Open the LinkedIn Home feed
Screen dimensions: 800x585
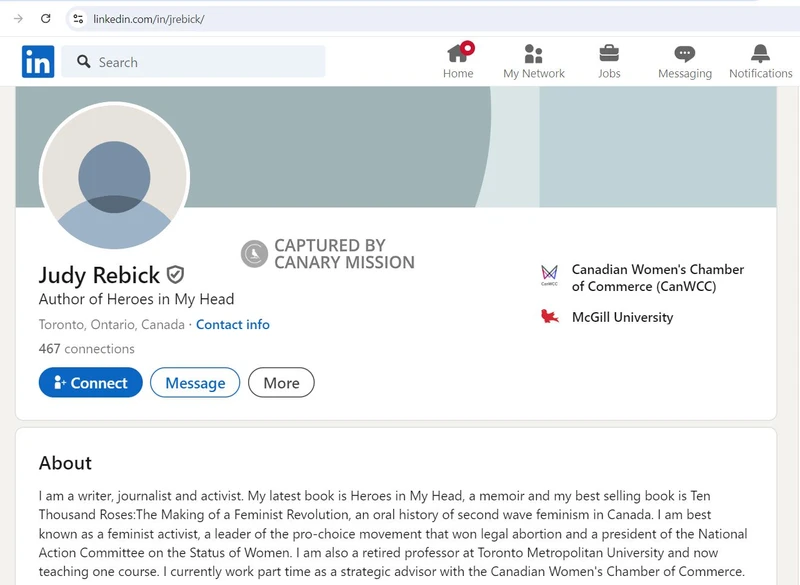458,60
